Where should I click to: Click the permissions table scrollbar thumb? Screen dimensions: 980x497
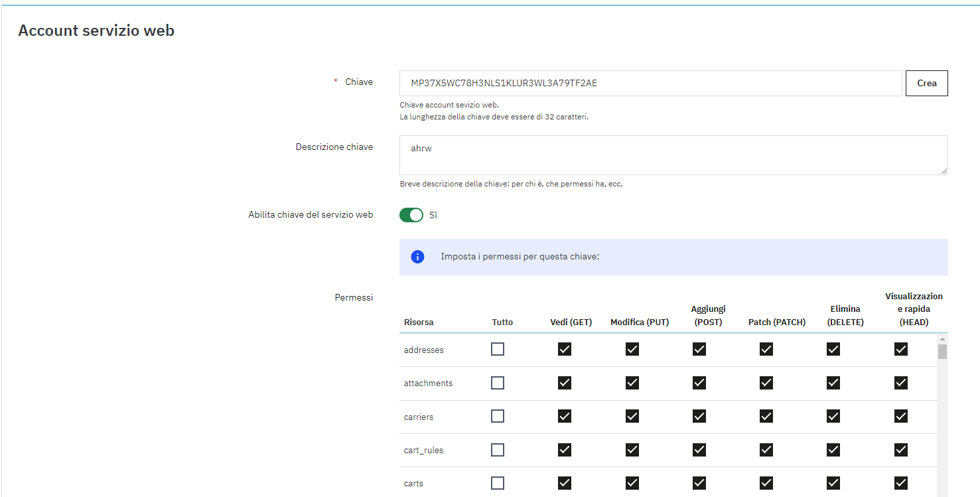(x=942, y=352)
